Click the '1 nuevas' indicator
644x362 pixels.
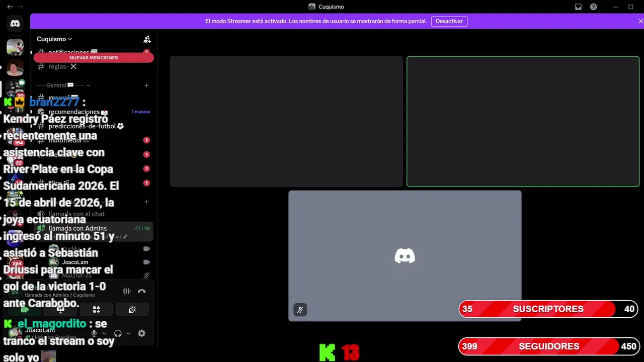(140, 112)
